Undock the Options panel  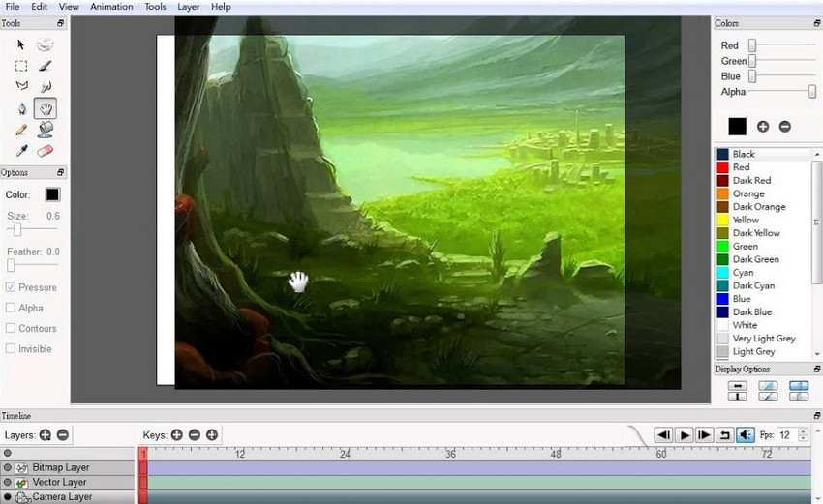60,172
